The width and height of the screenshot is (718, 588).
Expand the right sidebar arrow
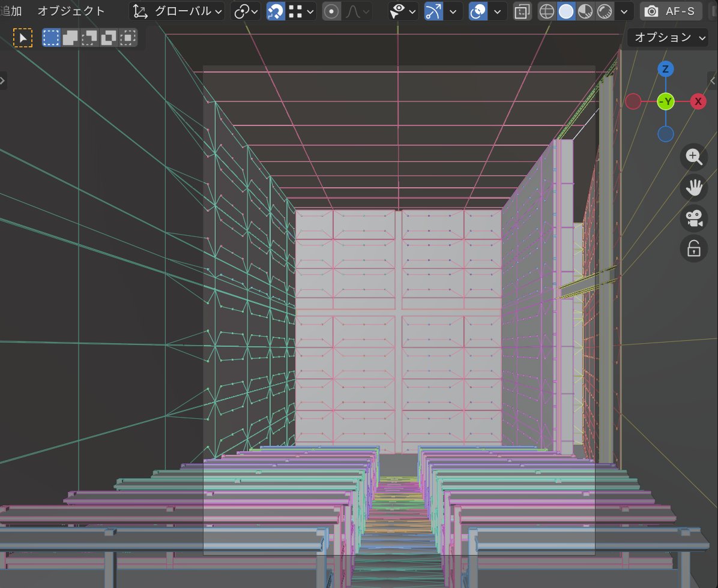(x=713, y=81)
